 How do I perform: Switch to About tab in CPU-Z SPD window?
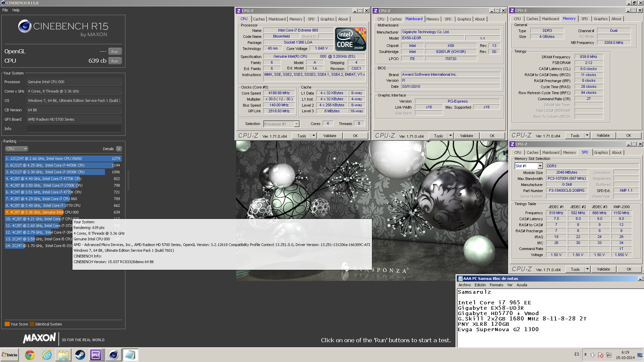[x=616, y=153]
